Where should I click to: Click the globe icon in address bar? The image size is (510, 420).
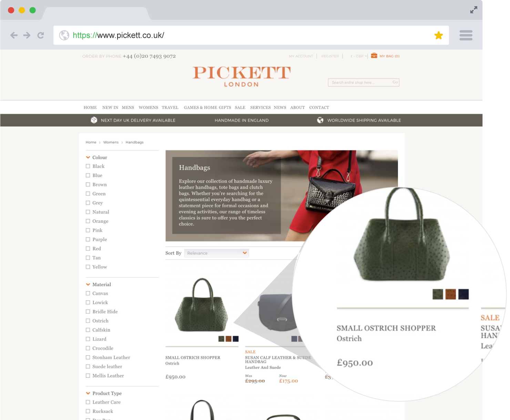tap(64, 35)
